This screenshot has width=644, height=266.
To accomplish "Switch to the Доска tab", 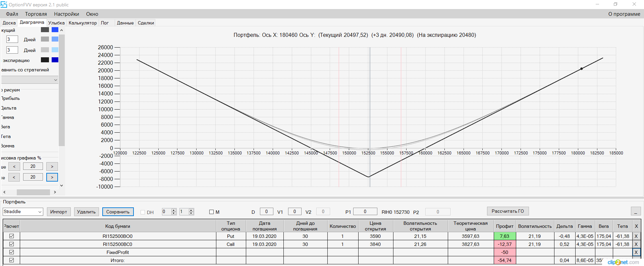I will click(x=9, y=23).
